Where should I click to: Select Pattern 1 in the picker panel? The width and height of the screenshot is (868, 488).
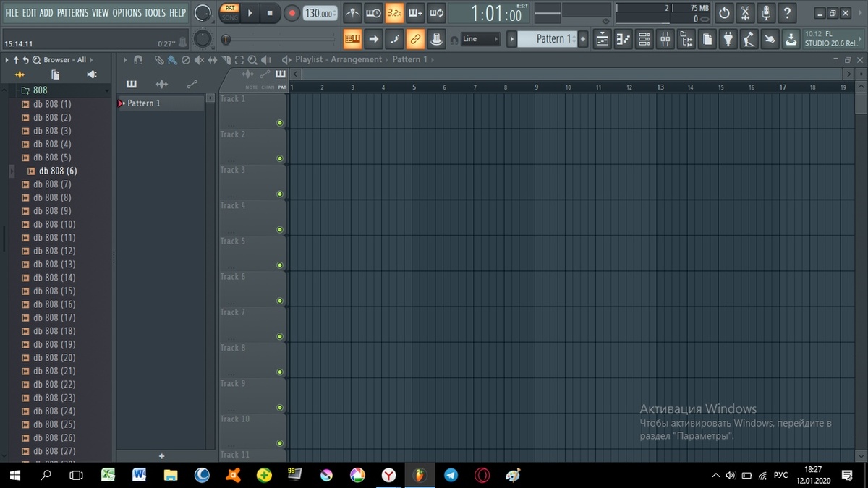(161, 103)
